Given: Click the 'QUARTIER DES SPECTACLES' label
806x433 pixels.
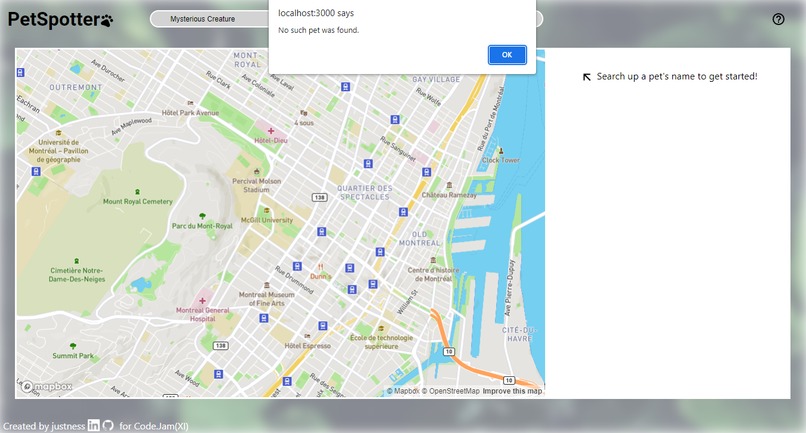Looking at the screenshot, I should coord(364,192).
